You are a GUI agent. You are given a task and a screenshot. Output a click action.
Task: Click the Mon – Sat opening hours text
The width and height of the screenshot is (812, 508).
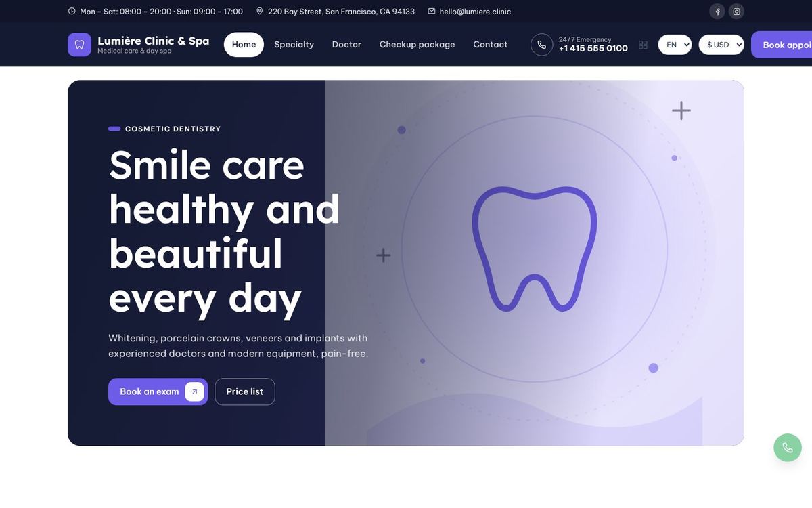(x=161, y=12)
